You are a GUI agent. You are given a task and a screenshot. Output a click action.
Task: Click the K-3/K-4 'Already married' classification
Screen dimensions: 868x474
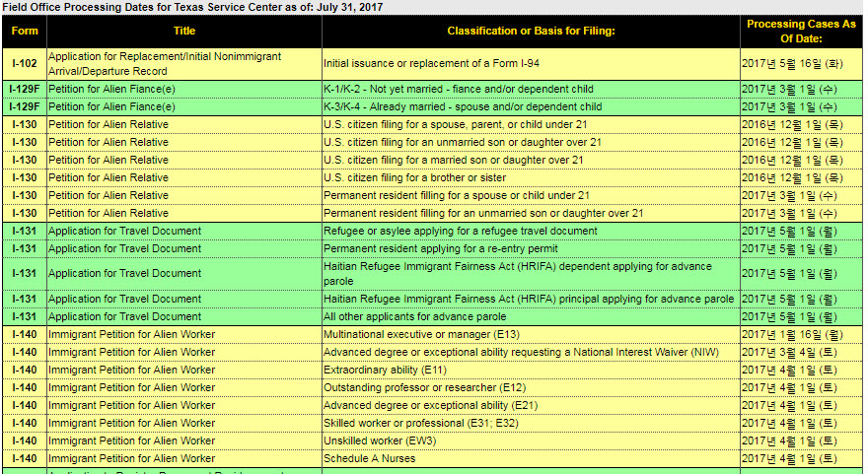(x=463, y=106)
